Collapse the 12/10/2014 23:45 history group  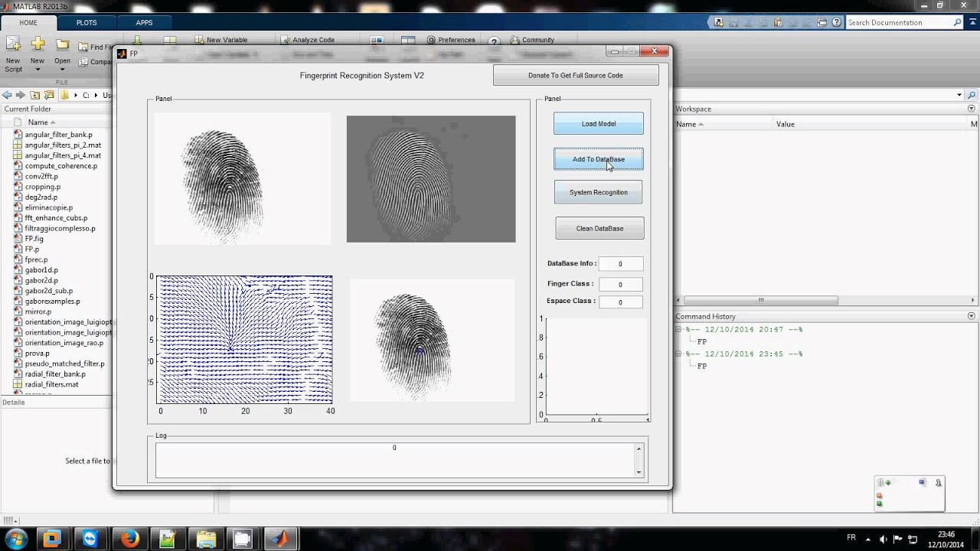tap(680, 354)
